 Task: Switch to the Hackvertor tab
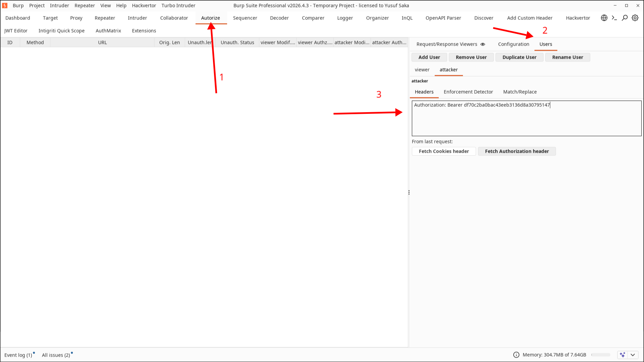click(578, 18)
